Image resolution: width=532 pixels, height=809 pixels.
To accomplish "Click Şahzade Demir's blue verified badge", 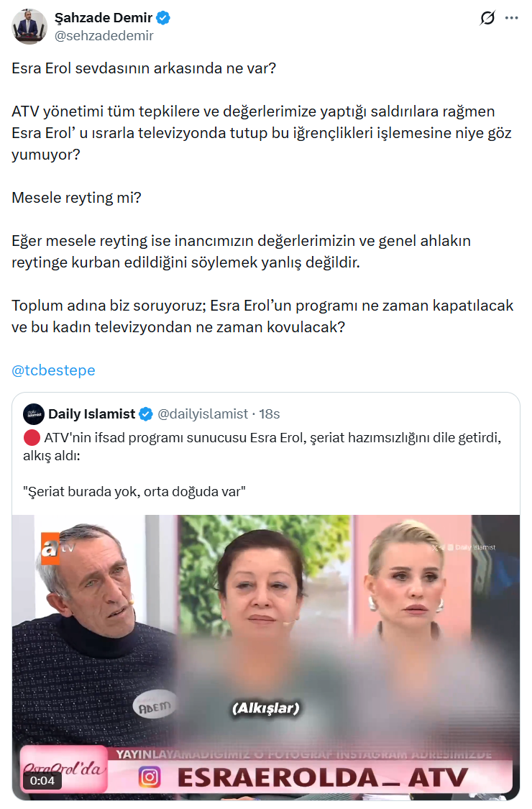I will pos(163,18).
